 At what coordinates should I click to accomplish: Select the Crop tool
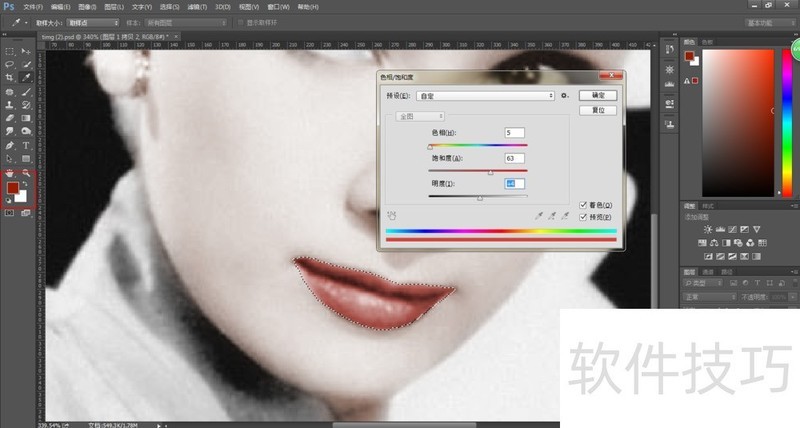click(x=9, y=77)
